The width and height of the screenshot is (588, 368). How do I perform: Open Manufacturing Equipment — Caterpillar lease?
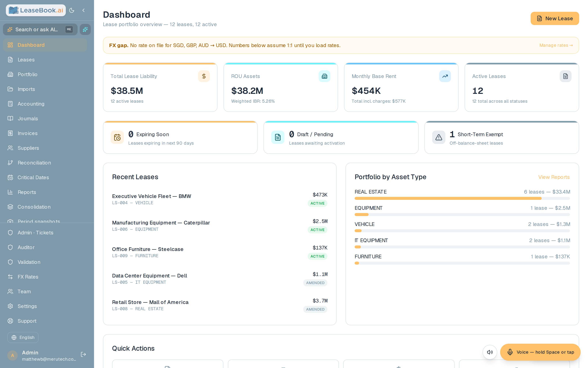[220, 226]
